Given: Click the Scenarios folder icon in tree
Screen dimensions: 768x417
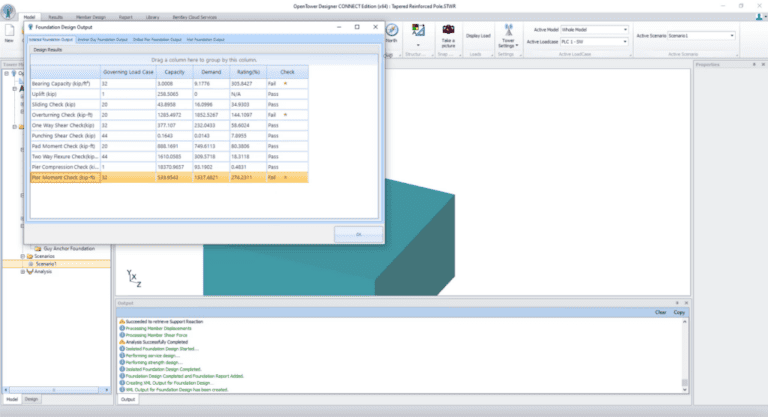Looking at the screenshot, I should [30, 256].
